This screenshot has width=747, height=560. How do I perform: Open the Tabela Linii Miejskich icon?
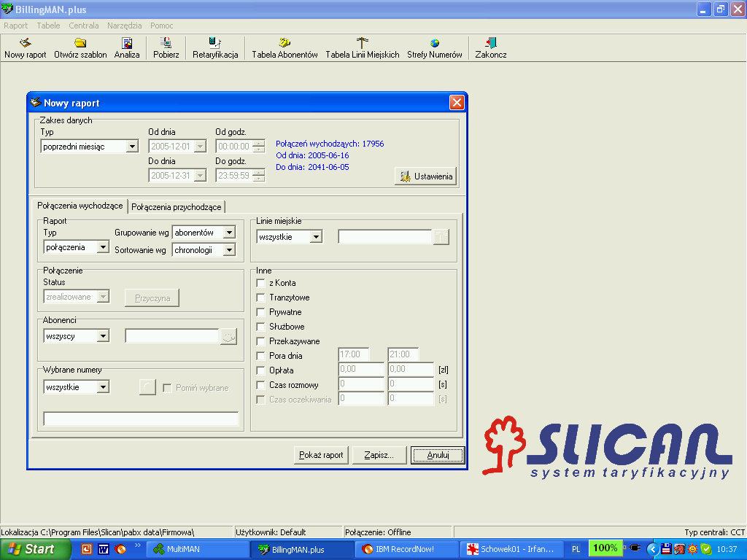[362, 48]
